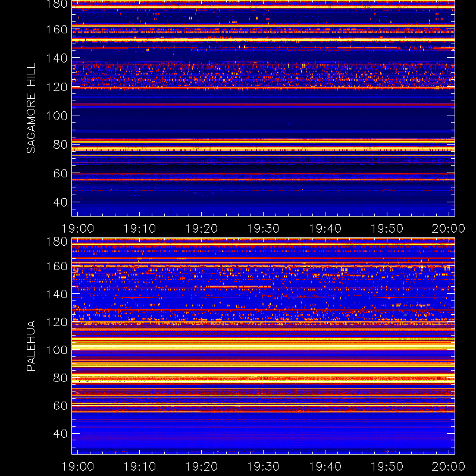This screenshot has height=476, width=476.
Task: Click 19:10 time label below Palehua plot
Action: coord(140,466)
